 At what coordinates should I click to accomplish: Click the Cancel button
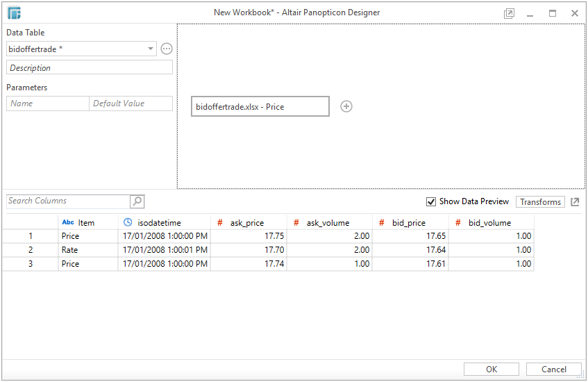pos(554,369)
